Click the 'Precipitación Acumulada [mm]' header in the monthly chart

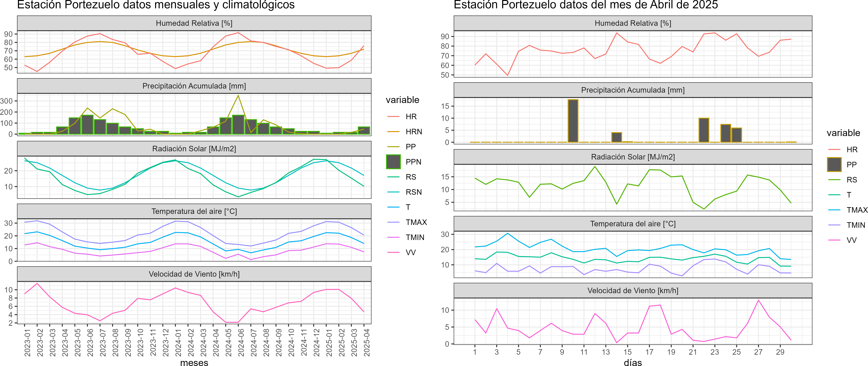coord(194,86)
